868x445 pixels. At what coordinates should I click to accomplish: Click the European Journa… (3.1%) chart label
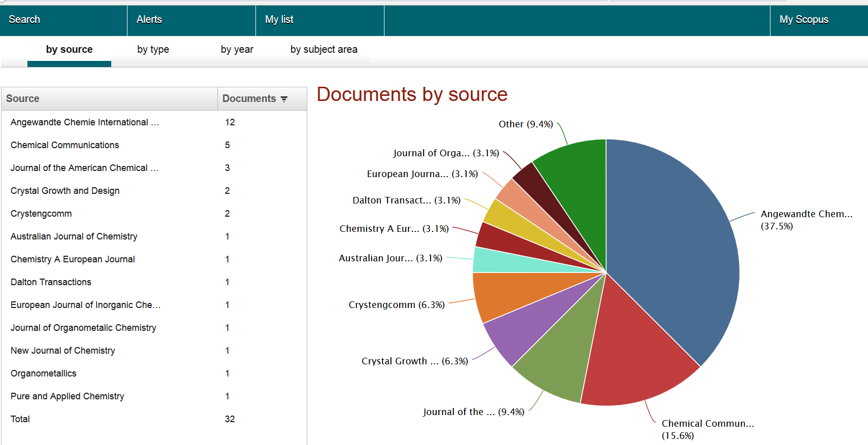click(x=422, y=174)
